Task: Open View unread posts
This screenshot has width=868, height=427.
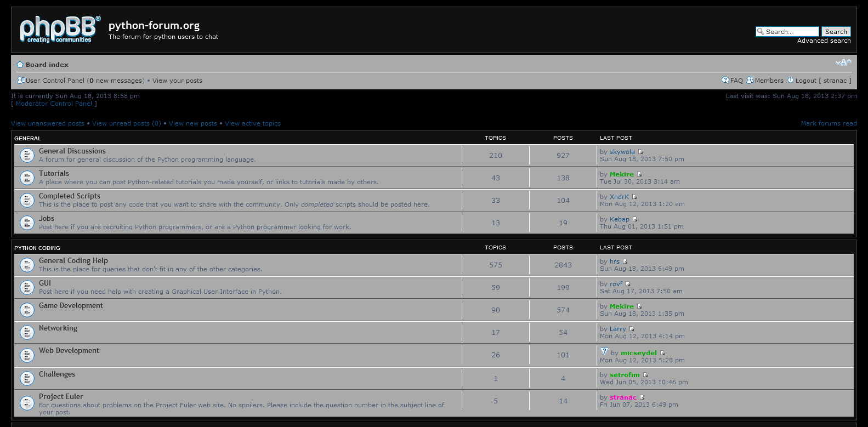Action: [x=127, y=123]
